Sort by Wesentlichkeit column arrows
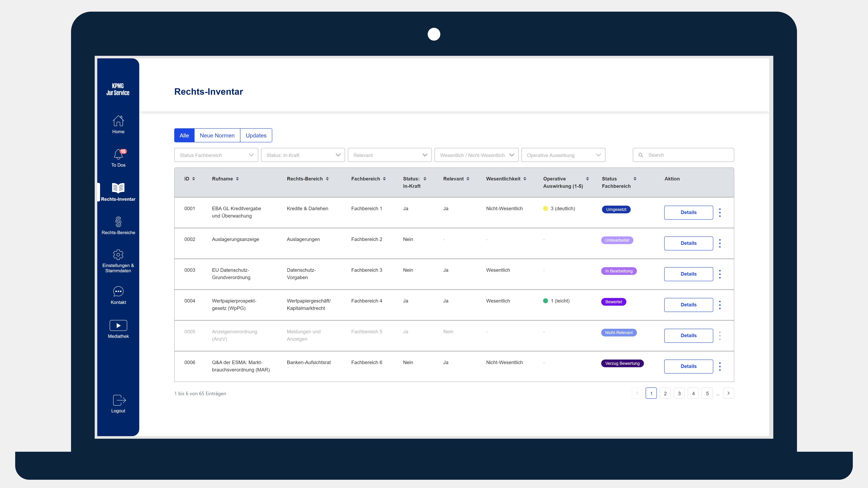Image resolution: width=868 pixels, height=488 pixels. [525, 179]
